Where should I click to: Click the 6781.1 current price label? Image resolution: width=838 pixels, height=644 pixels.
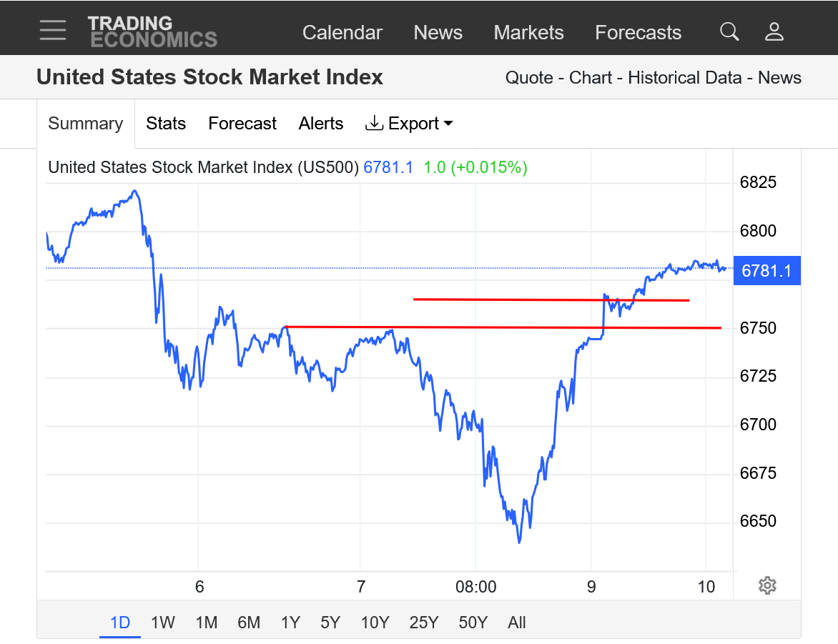click(767, 271)
